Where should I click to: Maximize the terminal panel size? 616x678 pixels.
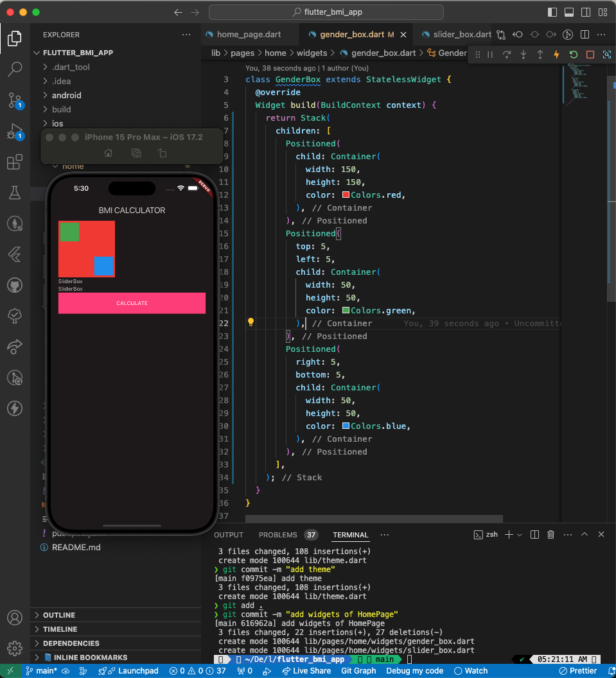tap(585, 534)
